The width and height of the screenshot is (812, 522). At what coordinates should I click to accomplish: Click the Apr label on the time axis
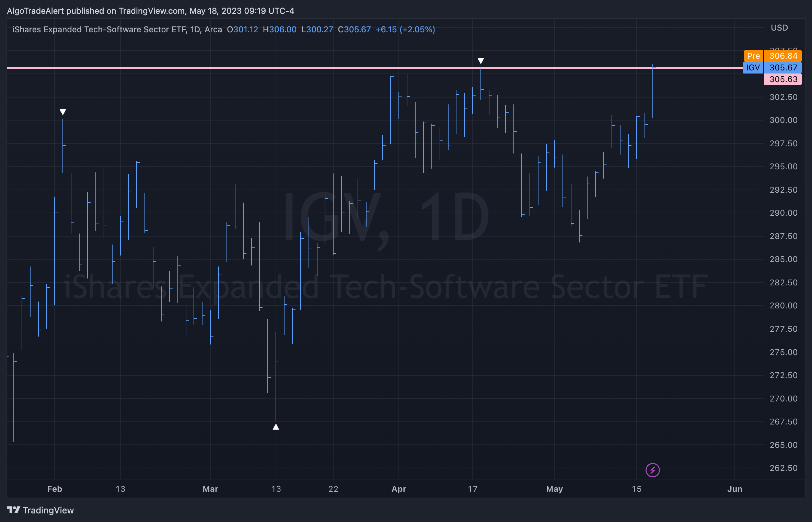pos(399,489)
